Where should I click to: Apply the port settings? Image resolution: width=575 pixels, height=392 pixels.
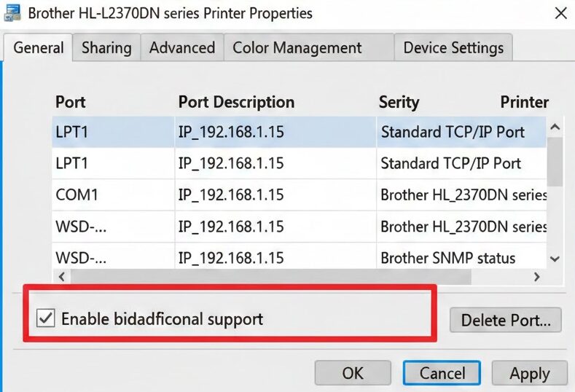530,373
